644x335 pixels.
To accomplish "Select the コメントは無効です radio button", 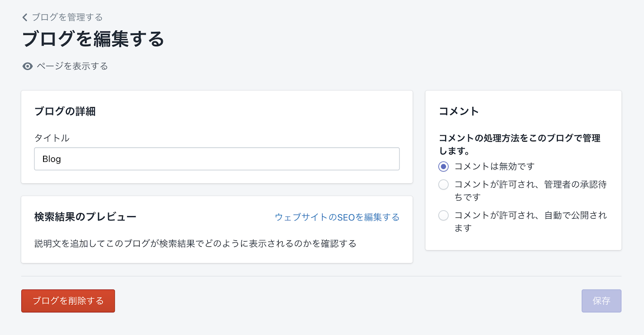I will 444,167.
